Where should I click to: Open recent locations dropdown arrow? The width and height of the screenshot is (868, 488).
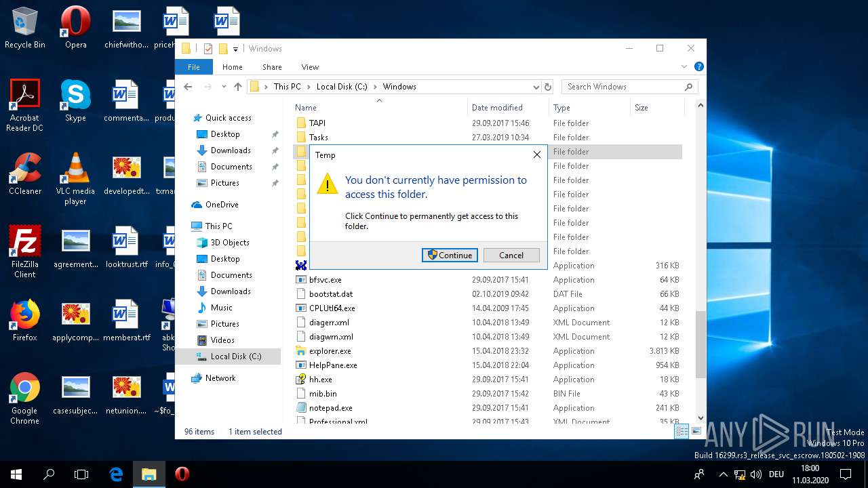224,87
